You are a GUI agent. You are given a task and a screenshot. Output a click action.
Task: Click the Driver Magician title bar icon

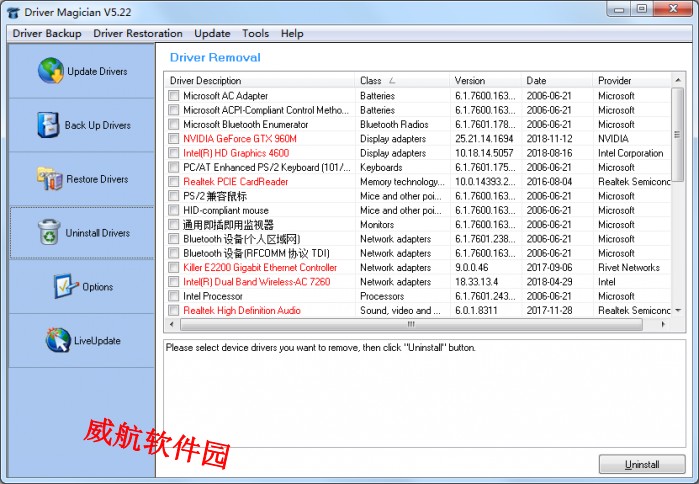pyautogui.click(x=13, y=12)
